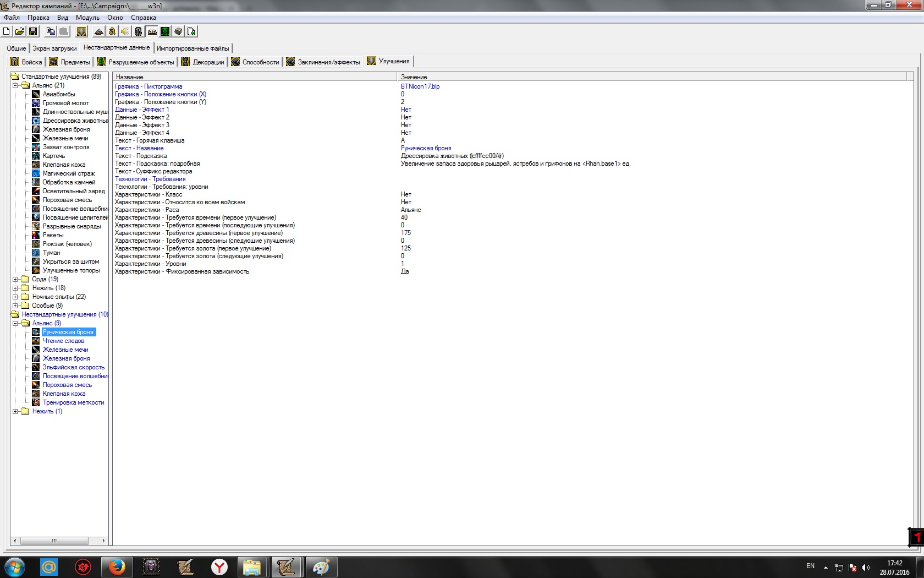
Task: Click the network icon in the system tray
Action: pos(839,568)
